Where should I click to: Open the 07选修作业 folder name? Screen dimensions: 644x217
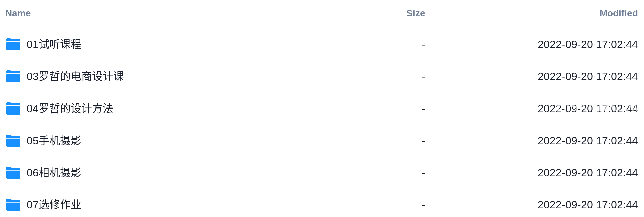(54, 205)
